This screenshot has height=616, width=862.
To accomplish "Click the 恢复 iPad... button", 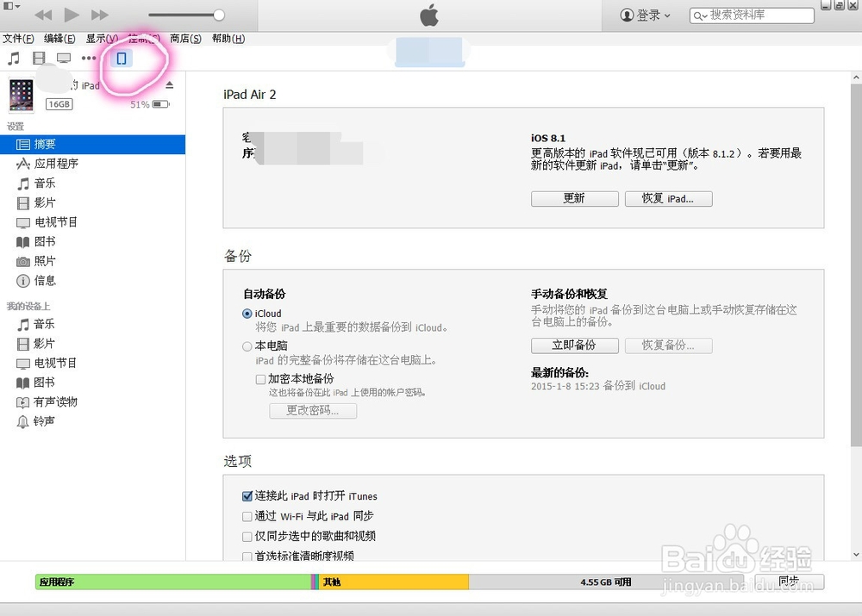I will point(669,198).
